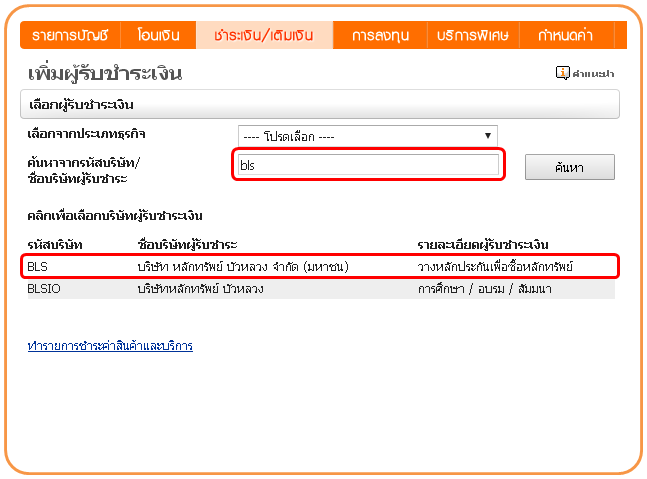Click detail วางหลักประกันเพื่อซื้อหลักทรัพย์

tap(495, 267)
